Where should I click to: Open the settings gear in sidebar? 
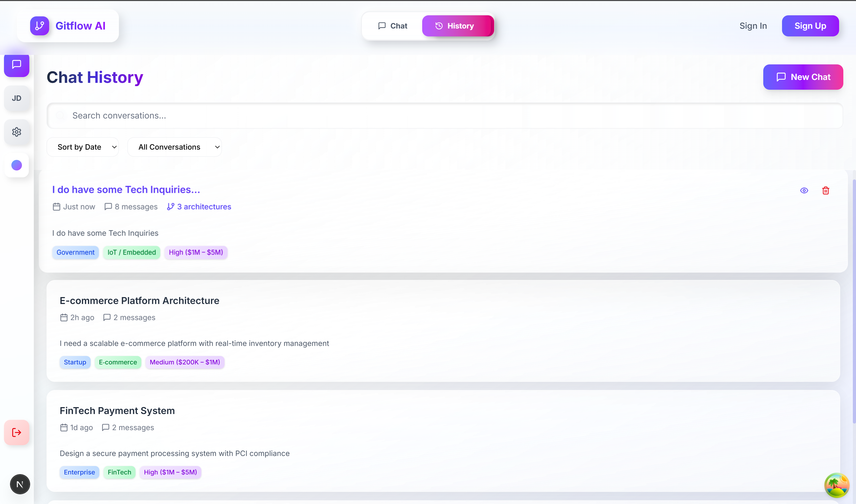[x=16, y=132]
